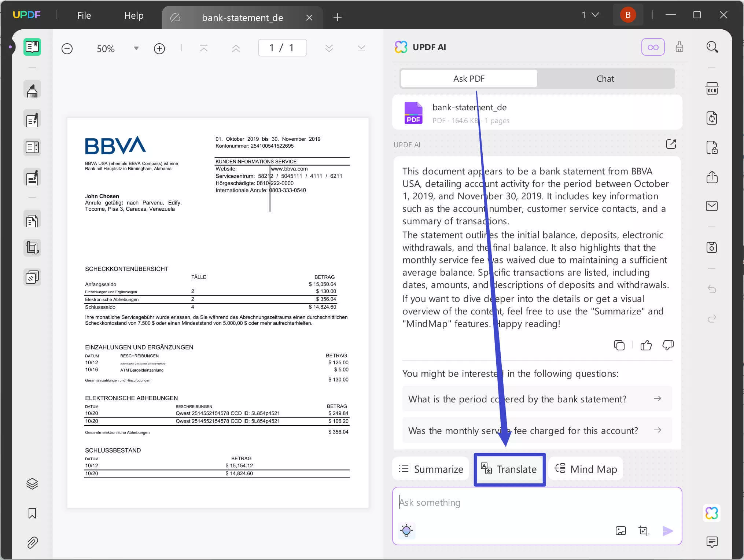Jump to last page arrow
This screenshot has height=560, width=744.
(x=361, y=48)
